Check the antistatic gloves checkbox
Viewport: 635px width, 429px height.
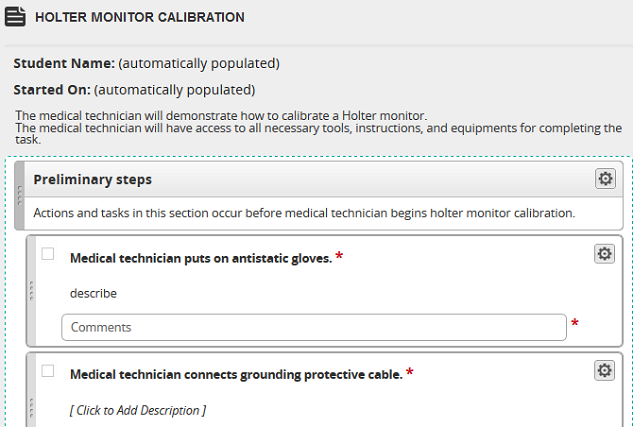[48, 254]
